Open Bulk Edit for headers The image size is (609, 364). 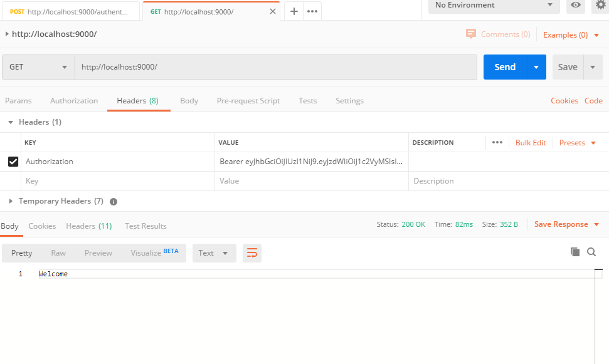[530, 142]
